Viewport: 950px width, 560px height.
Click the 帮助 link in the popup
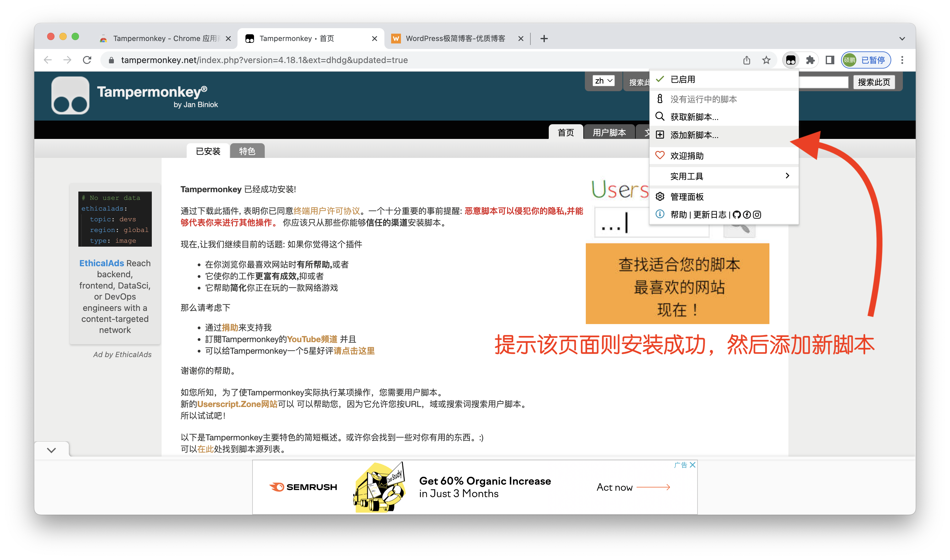pyautogui.click(x=678, y=215)
